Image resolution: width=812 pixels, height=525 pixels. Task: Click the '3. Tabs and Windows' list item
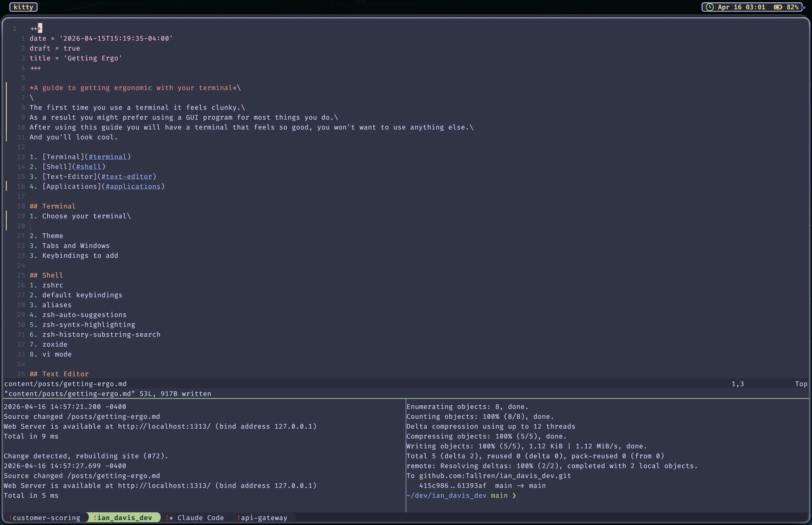click(70, 246)
